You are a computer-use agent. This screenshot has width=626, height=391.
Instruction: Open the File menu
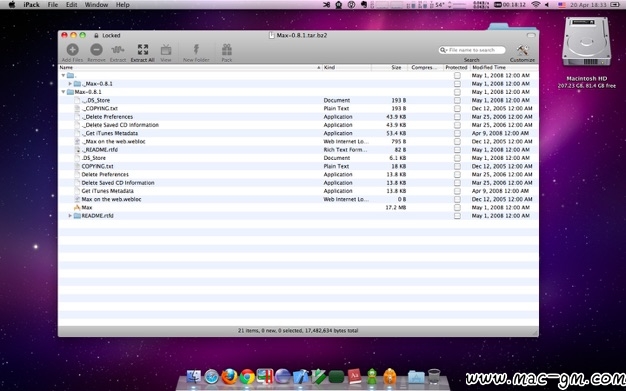coord(53,5)
